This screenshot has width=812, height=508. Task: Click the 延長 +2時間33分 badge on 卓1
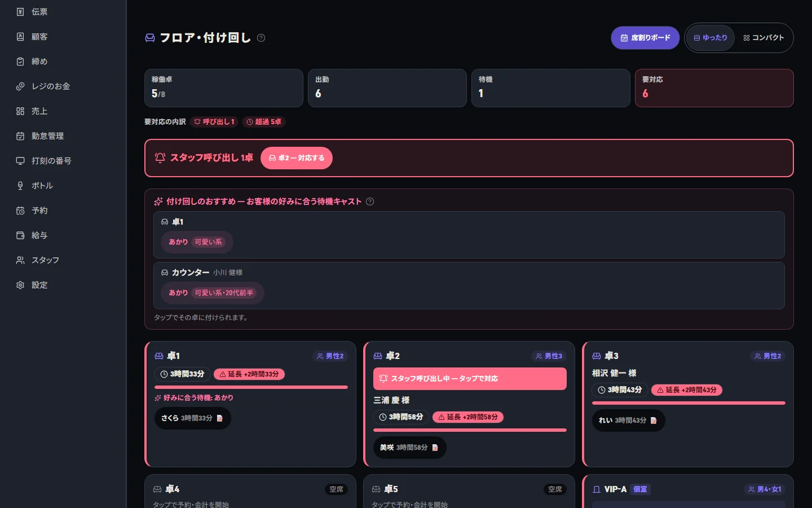click(249, 374)
